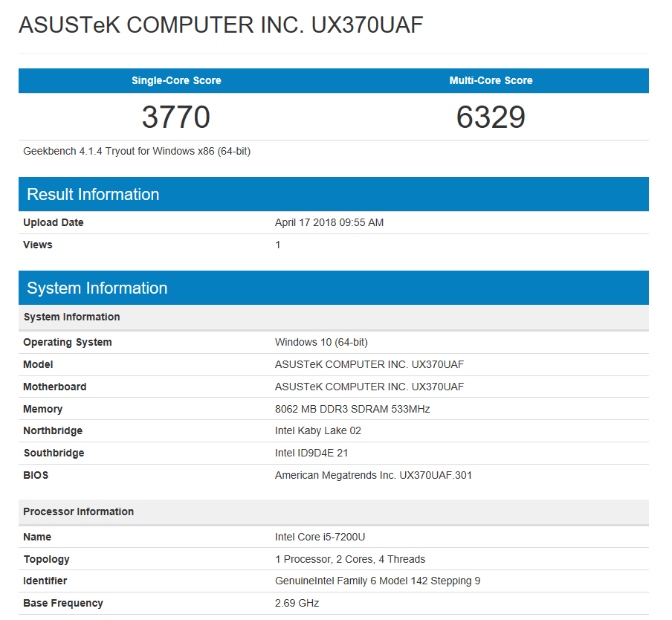Select the Single-Core Score header label
This screenshot has width=672, height=620.
[x=176, y=80]
